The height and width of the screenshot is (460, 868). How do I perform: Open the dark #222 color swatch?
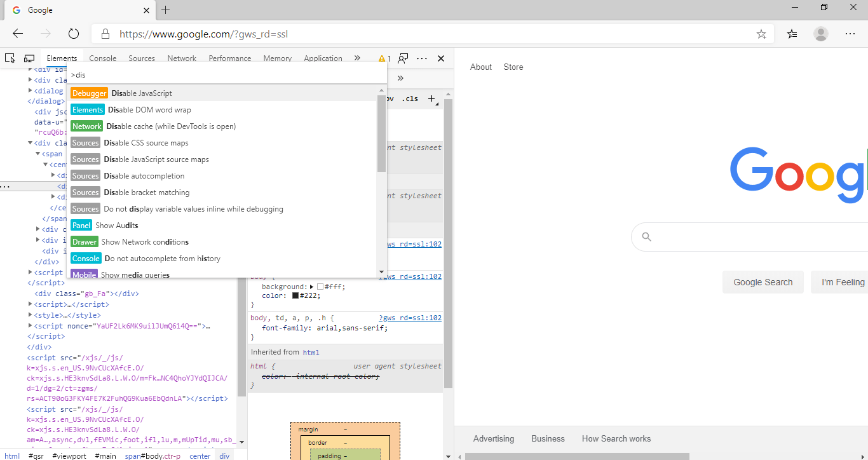pyautogui.click(x=295, y=295)
